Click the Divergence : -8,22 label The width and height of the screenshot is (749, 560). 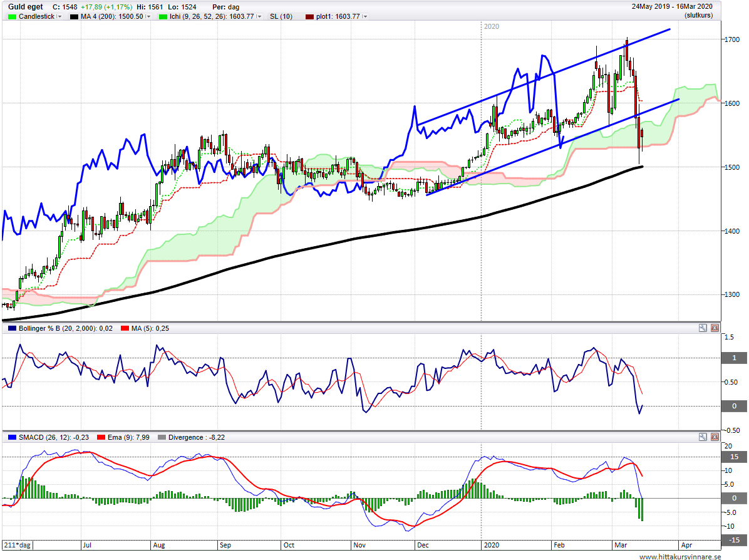pos(196,437)
